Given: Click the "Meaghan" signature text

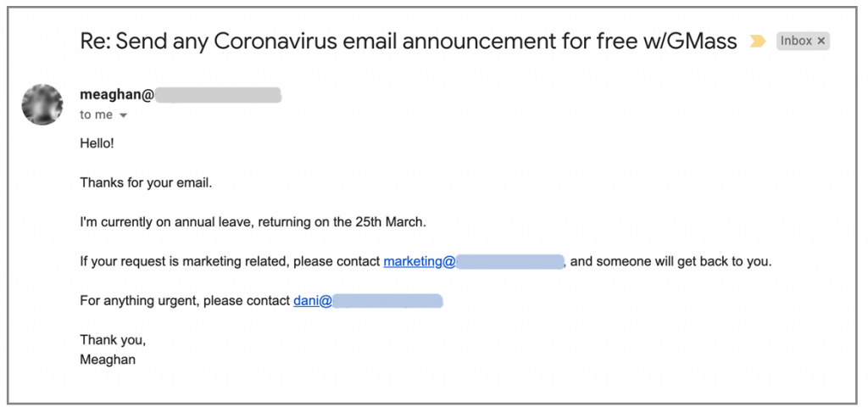Looking at the screenshot, I should coord(108,360).
